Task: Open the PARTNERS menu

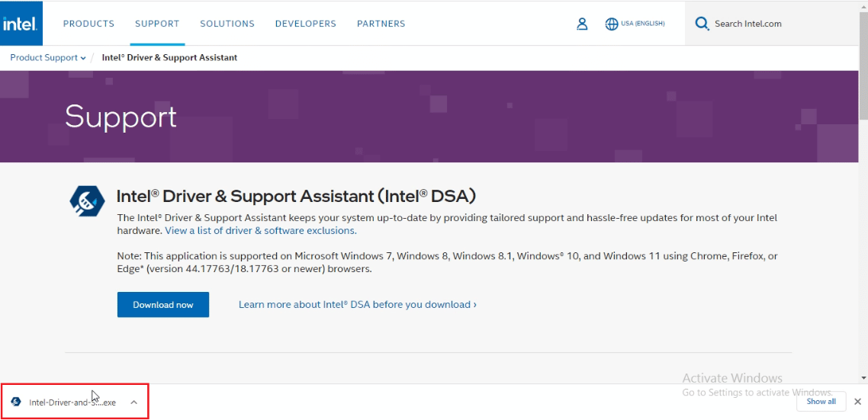Action: [381, 24]
